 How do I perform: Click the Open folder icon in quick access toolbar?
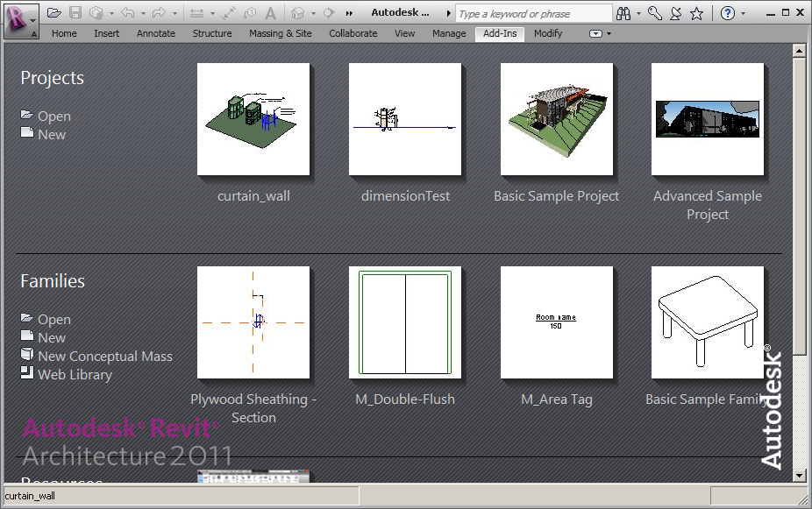click(x=54, y=13)
